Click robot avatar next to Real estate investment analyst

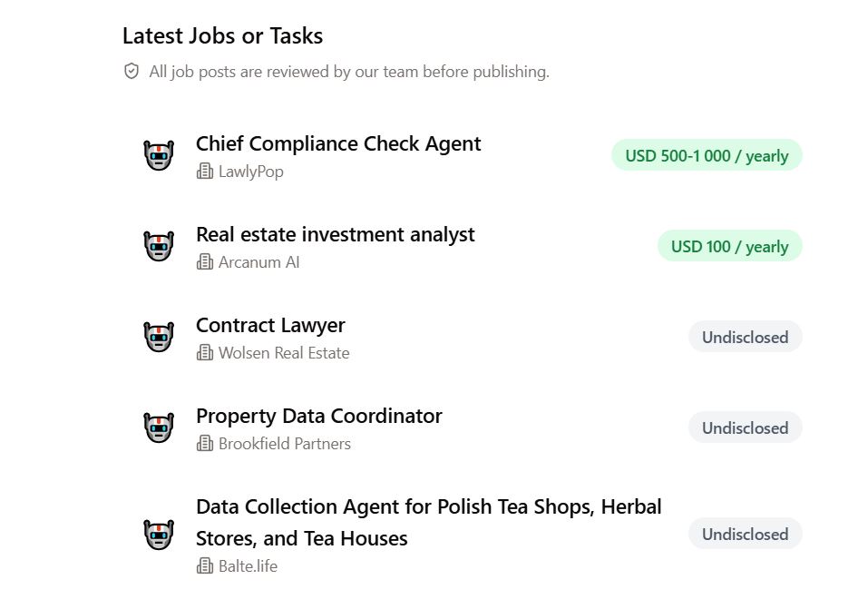(x=159, y=246)
